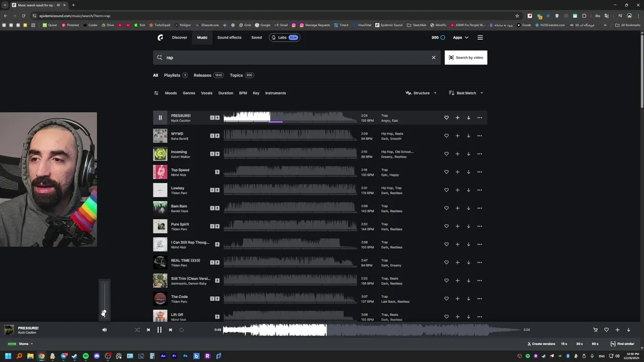Expand the Genres filter
This screenshot has height=362, width=644.
(x=189, y=93)
